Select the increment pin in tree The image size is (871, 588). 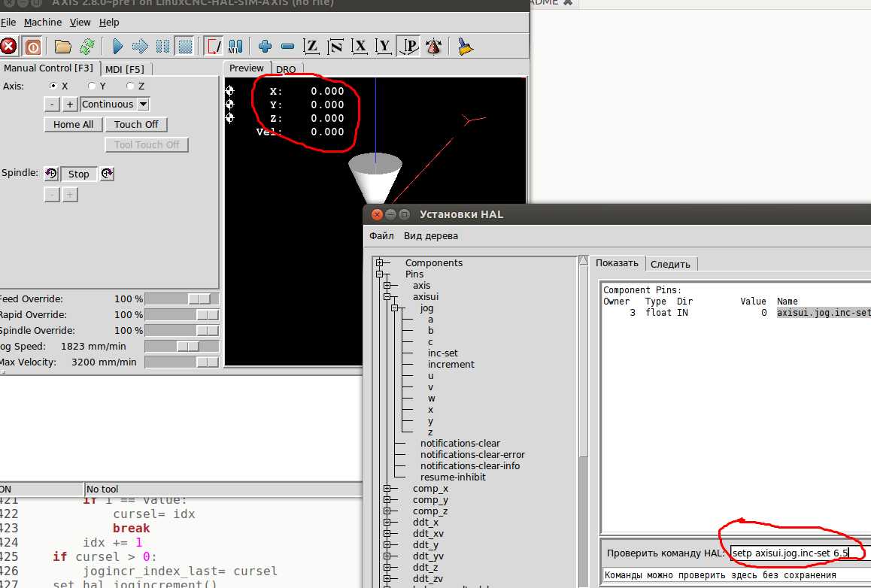coord(451,364)
